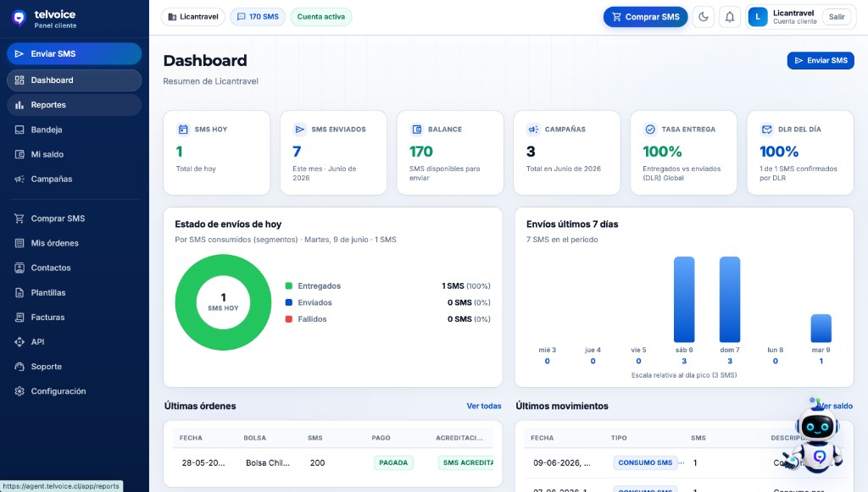Click the Comprar SMS cart sidebar icon
This screenshot has height=492, width=868.
point(19,218)
